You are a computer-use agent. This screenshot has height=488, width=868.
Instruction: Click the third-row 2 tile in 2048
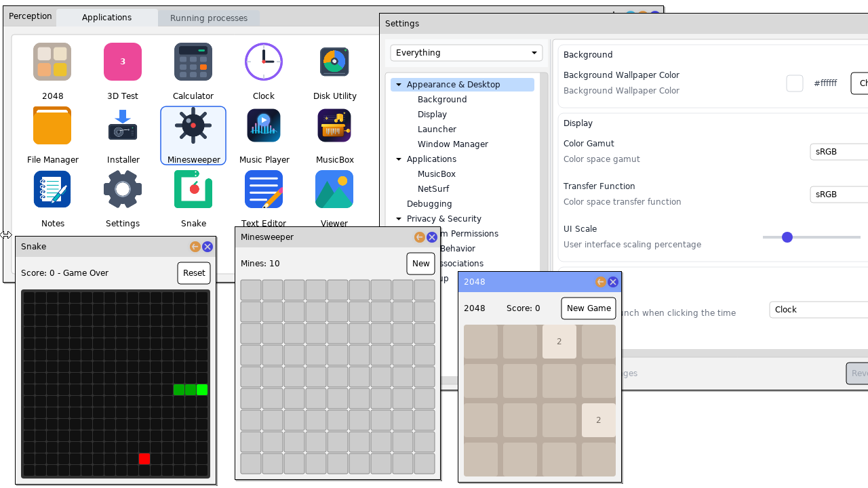coord(599,420)
